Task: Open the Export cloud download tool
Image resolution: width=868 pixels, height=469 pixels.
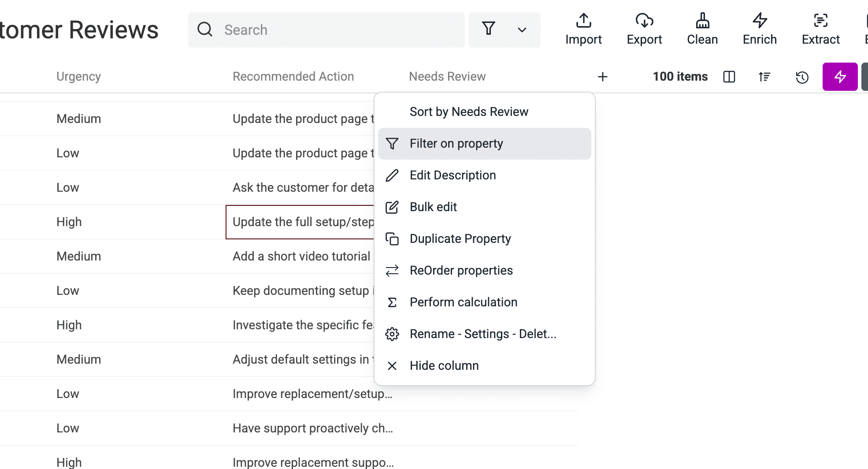Action: pos(644,21)
